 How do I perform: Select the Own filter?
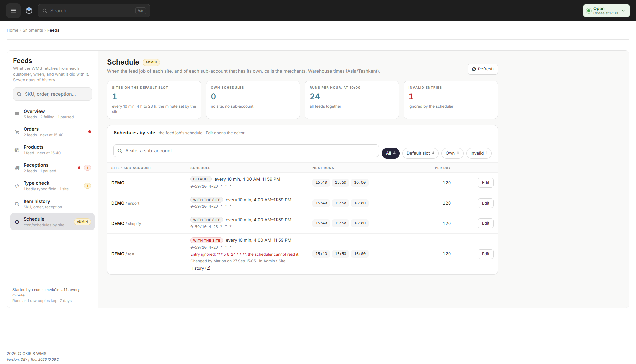click(452, 153)
